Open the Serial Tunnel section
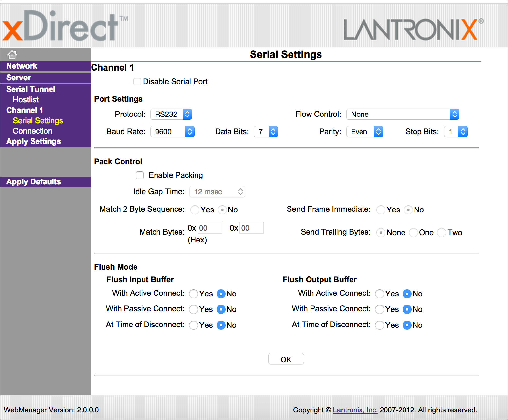 [x=31, y=89]
